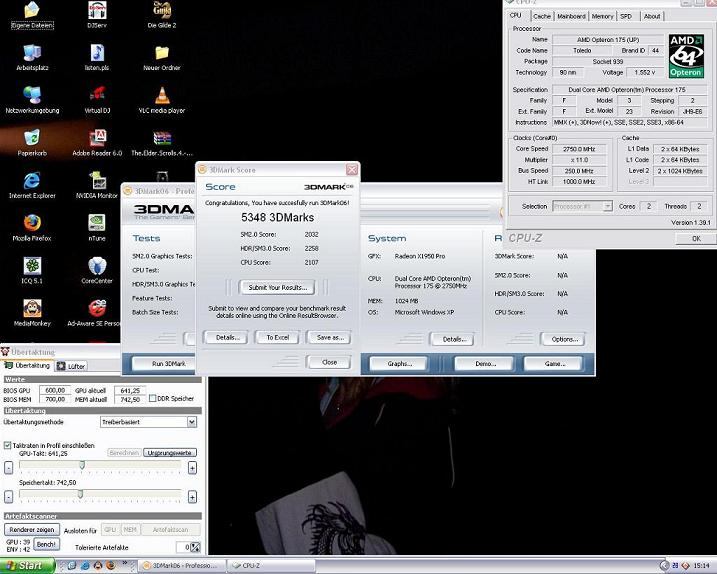Click Save as button in score dialog
This screenshot has width=717, height=574.
pyautogui.click(x=329, y=338)
